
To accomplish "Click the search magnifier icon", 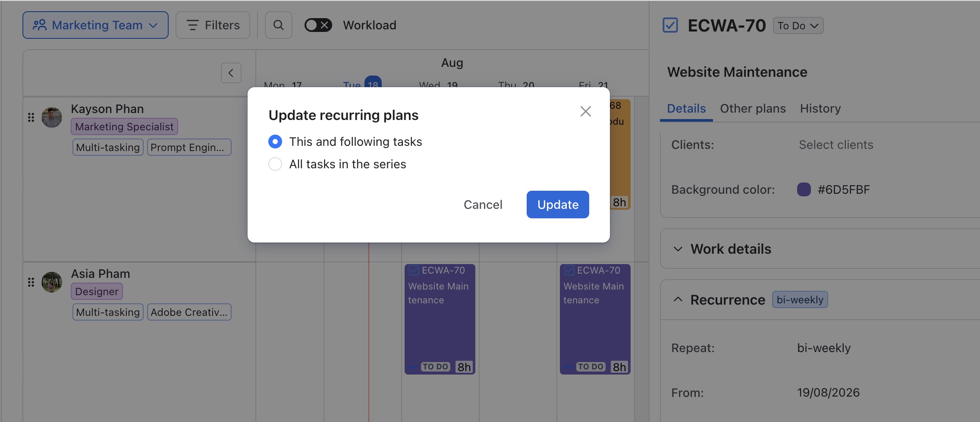I will point(279,25).
